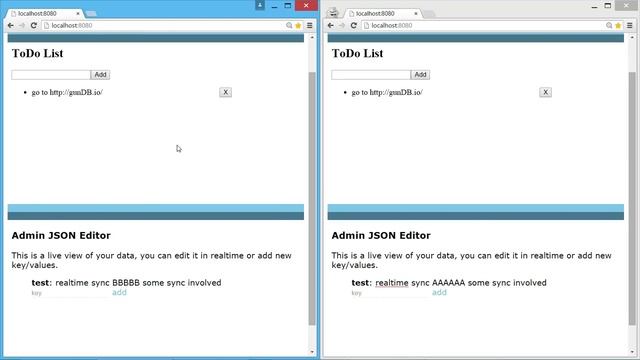Click 'add' link in right JSON editor
640x360 pixels.
439,292
